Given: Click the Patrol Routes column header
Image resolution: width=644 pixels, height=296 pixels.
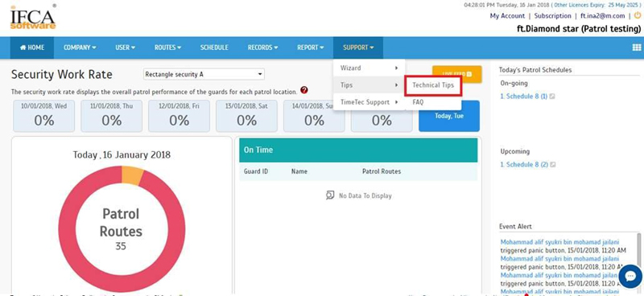Looking at the screenshot, I should point(382,171).
